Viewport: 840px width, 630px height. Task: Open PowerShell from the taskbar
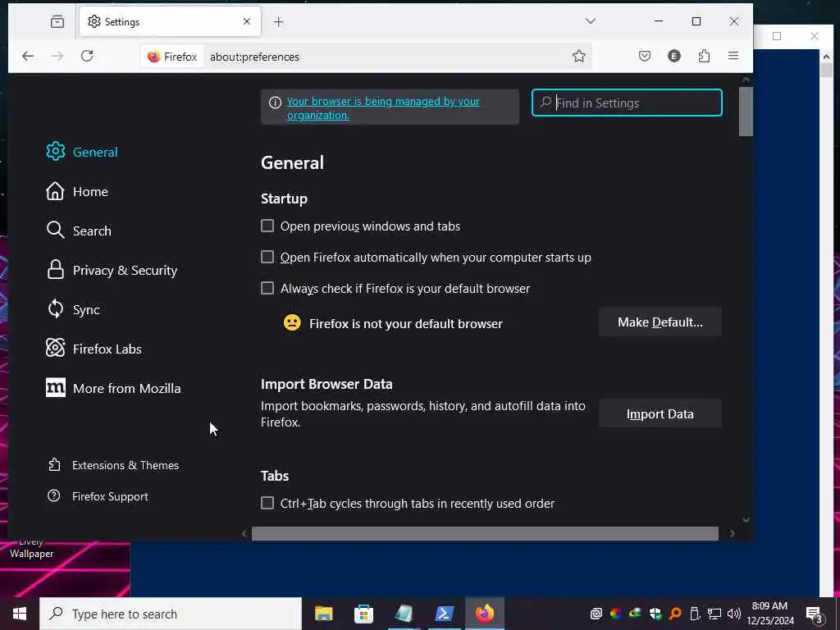(x=444, y=614)
